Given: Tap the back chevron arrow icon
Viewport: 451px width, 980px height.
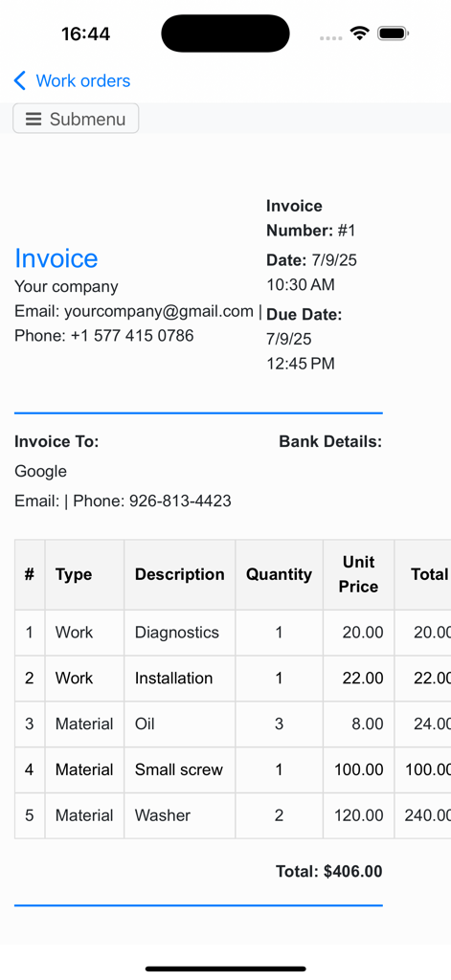Looking at the screenshot, I should coord(20,80).
